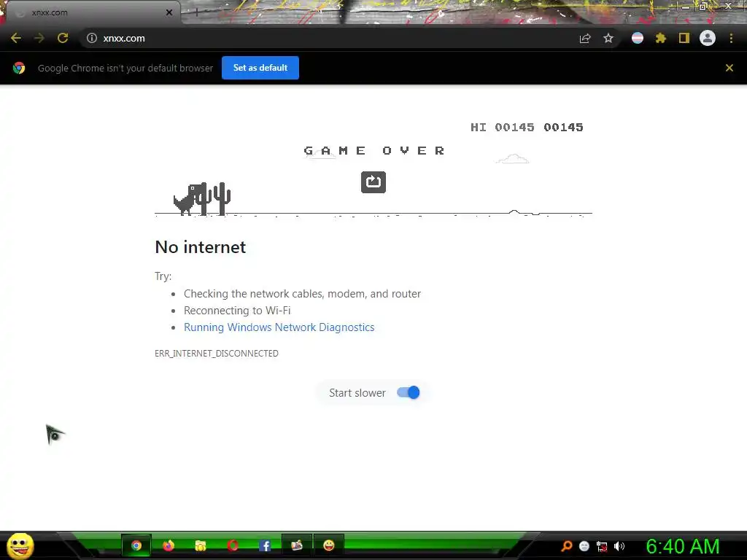Click the laughing emoji taskbar icon
747x560 pixels.
329,545
